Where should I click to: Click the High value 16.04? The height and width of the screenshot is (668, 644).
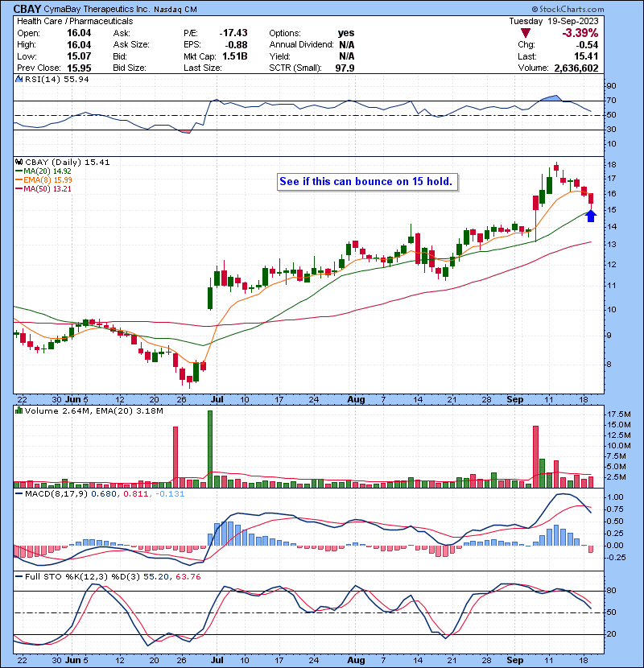click(x=79, y=45)
